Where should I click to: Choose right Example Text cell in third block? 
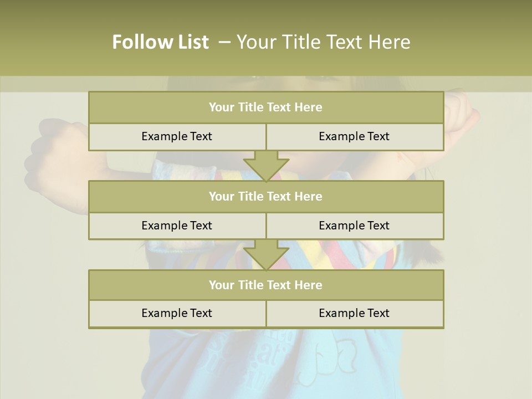click(x=354, y=314)
